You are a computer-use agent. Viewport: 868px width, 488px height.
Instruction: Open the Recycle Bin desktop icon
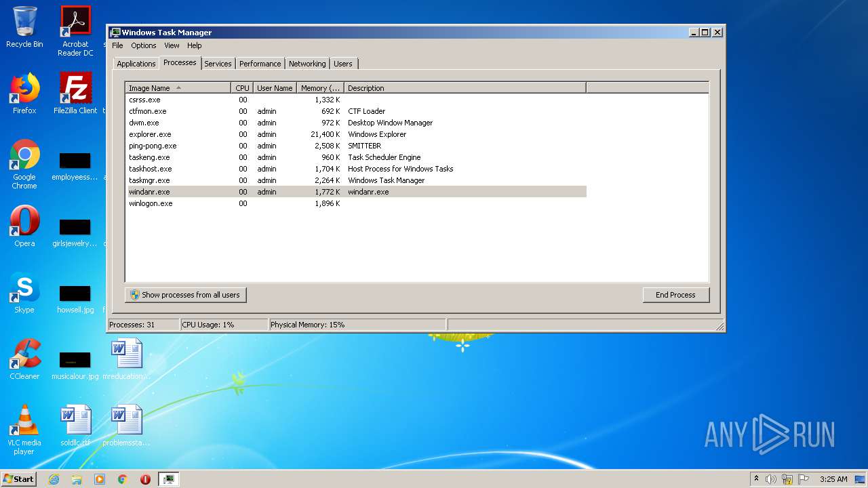click(24, 27)
